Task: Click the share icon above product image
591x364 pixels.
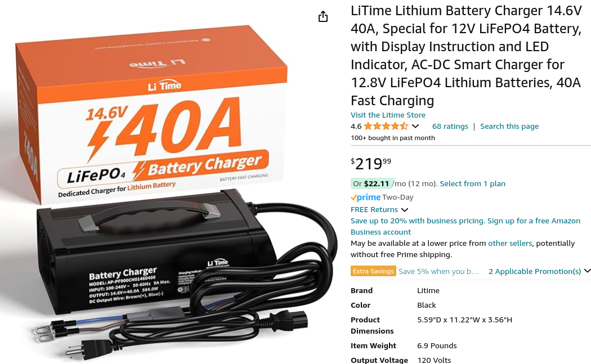Action: tap(323, 16)
